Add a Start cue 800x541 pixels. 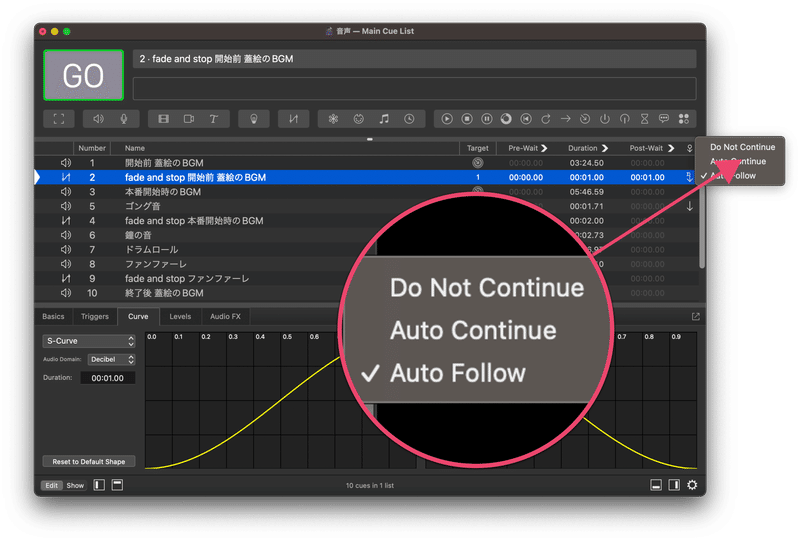[x=447, y=119]
